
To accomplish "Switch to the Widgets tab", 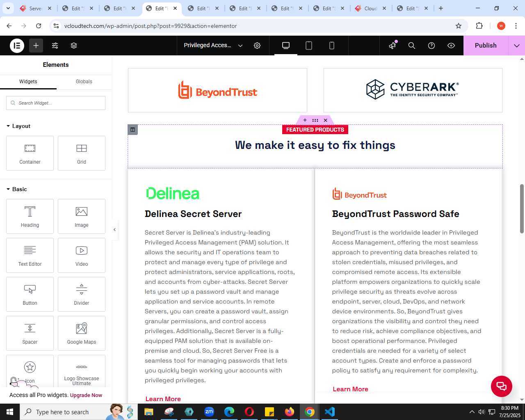I will 28,82.
